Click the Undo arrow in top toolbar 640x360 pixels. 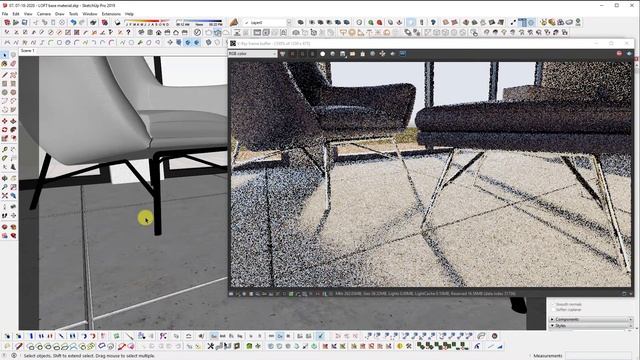click(73, 22)
